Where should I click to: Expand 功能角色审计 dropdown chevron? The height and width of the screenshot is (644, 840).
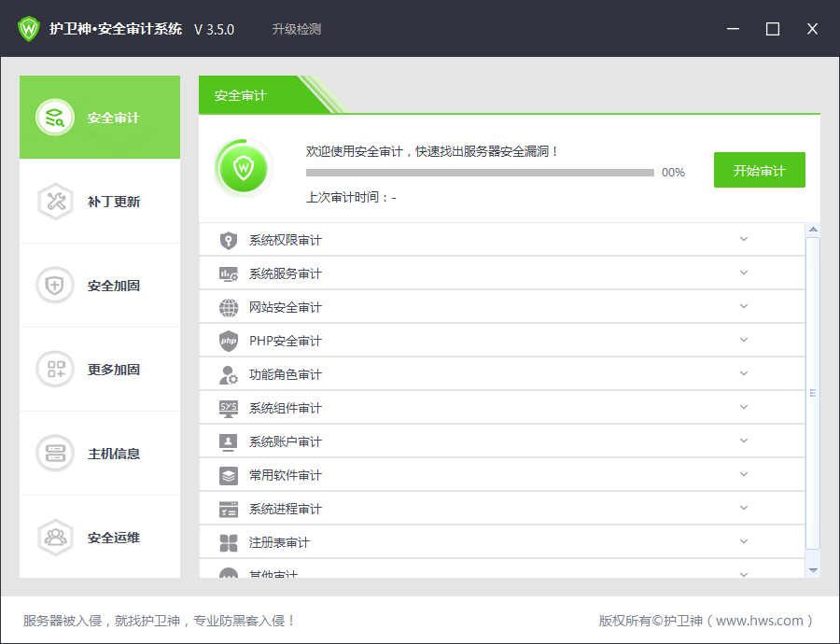click(744, 373)
